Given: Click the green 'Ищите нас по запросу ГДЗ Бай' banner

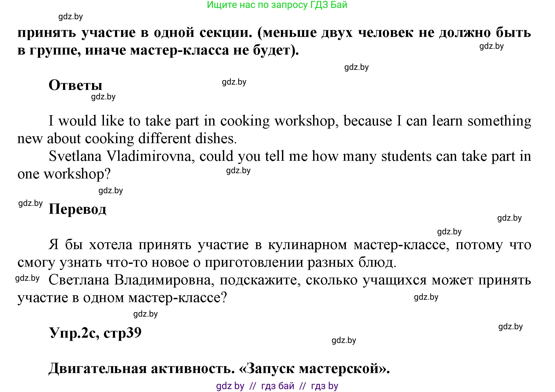Looking at the screenshot, I should (x=277, y=6).
